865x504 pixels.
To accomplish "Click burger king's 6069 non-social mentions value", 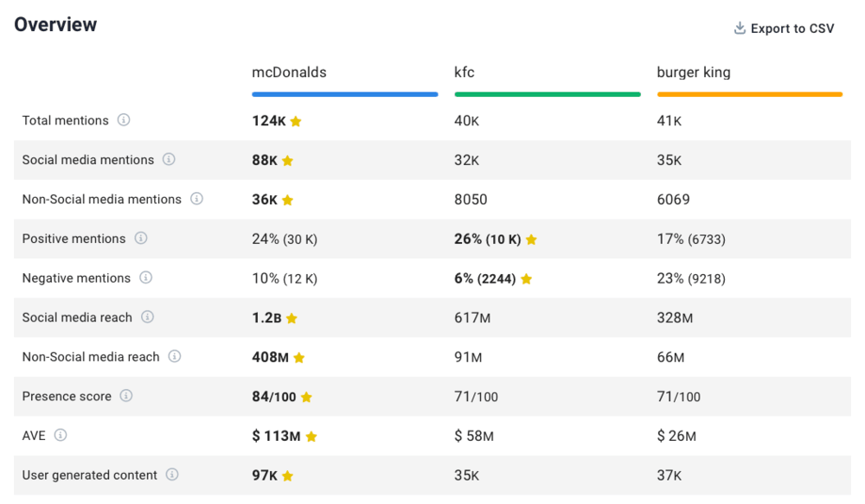I will pos(673,200).
